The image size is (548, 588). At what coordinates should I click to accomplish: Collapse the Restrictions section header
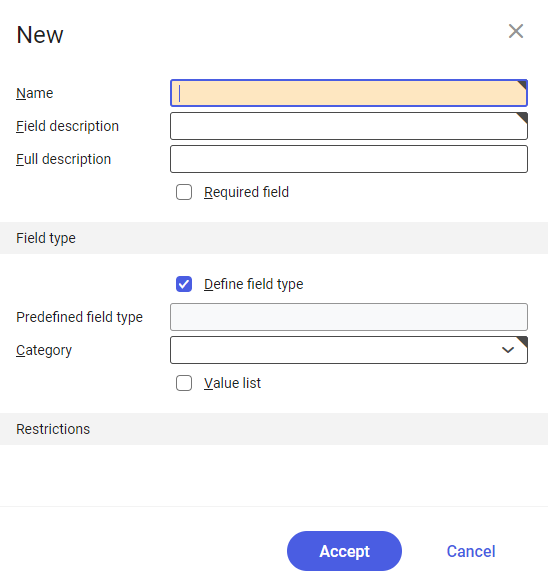(274, 429)
